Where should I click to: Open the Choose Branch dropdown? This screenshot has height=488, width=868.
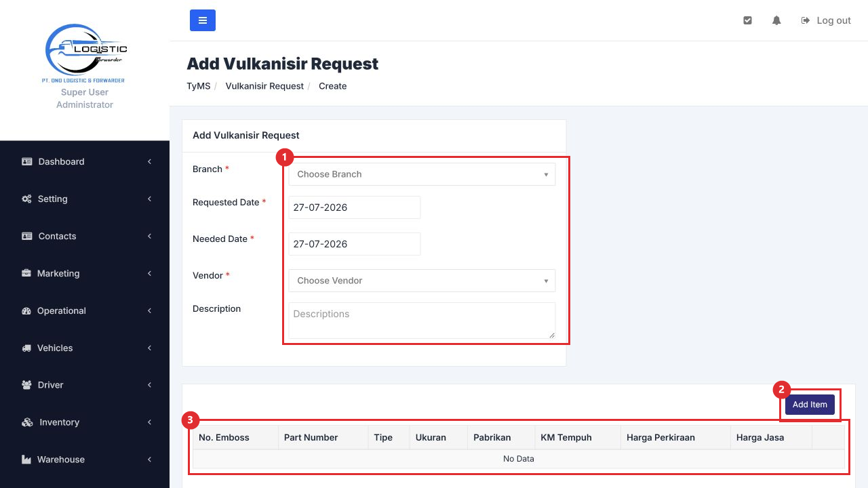(x=422, y=174)
